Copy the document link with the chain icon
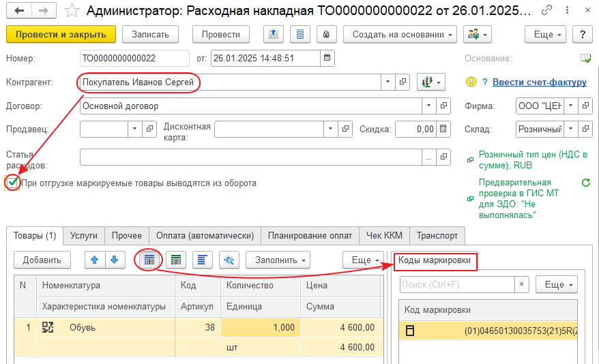 coord(566,12)
